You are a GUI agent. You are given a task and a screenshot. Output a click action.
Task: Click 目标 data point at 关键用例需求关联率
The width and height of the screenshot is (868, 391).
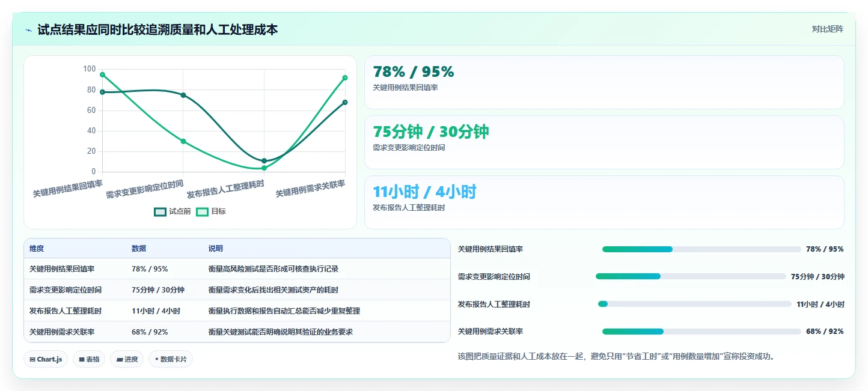(x=345, y=77)
